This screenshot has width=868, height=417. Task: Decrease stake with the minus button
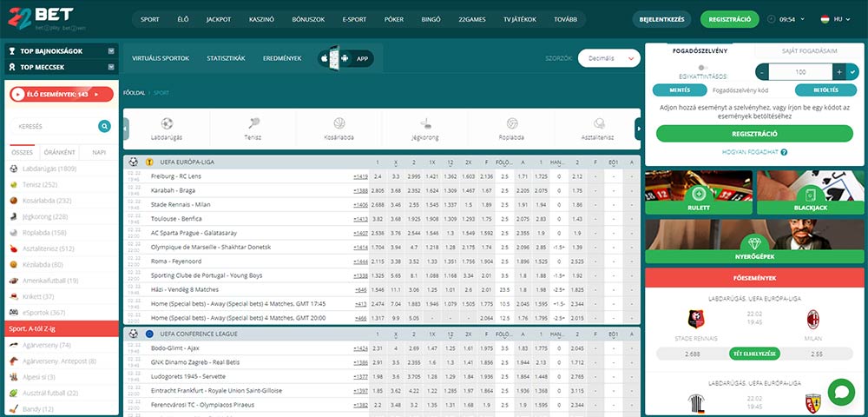point(762,72)
